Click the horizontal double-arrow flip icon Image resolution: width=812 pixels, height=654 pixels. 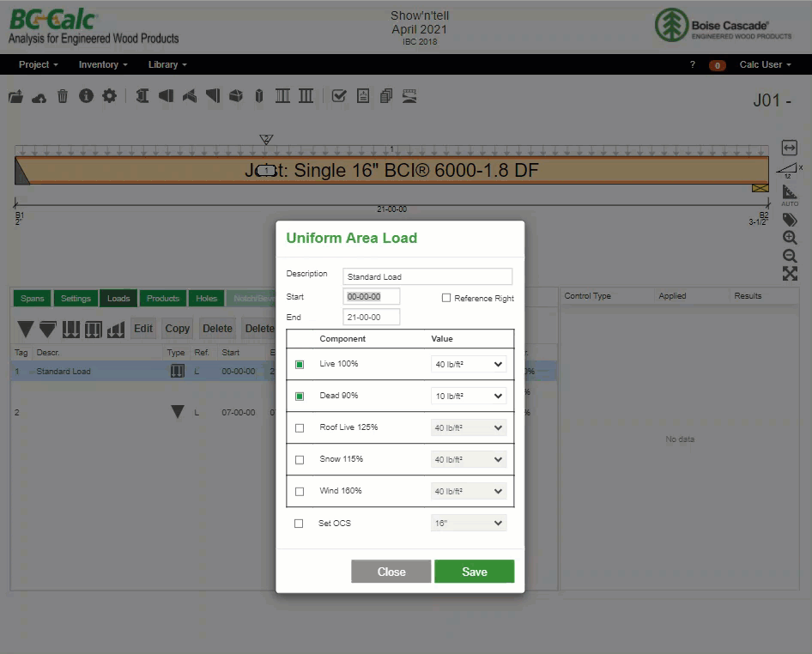[789, 148]
